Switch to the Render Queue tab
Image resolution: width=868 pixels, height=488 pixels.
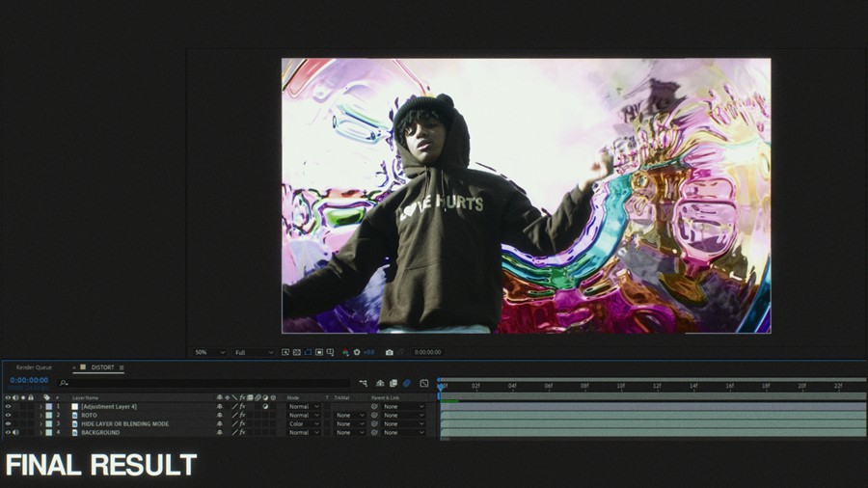(35, 367)
